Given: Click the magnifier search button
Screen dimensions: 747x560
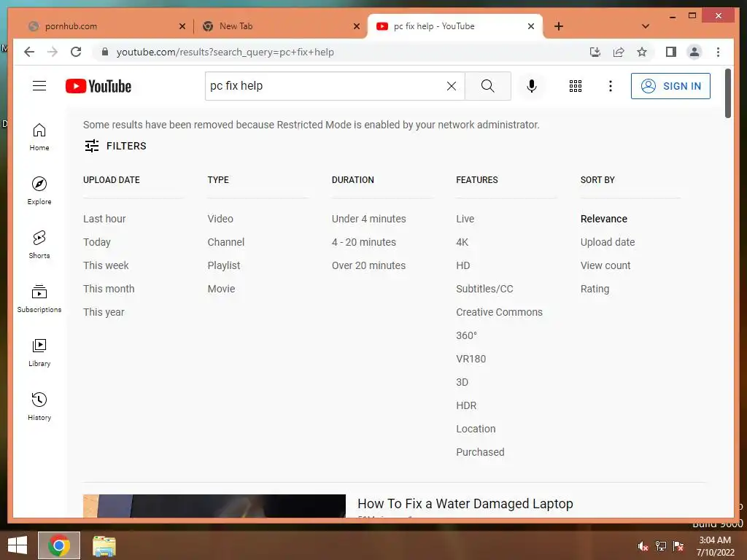Looking at the screenshot, I should 487,86.
